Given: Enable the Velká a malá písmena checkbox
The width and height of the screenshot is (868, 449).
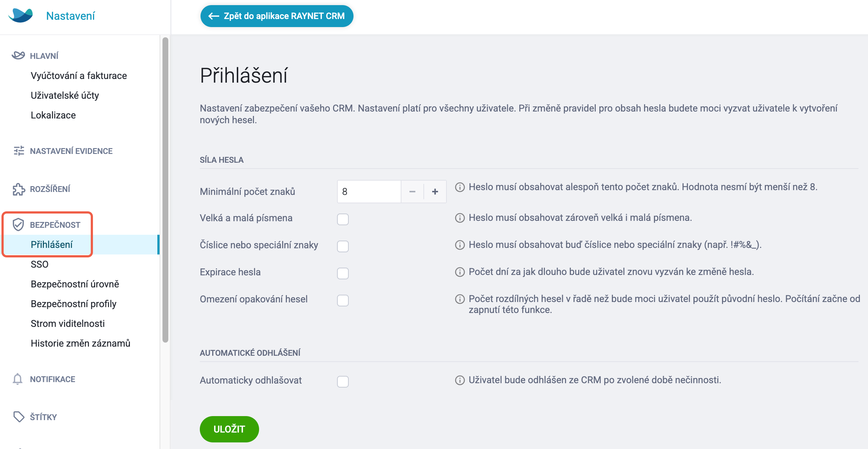Looking at the screenshot, I should [343, 219].
